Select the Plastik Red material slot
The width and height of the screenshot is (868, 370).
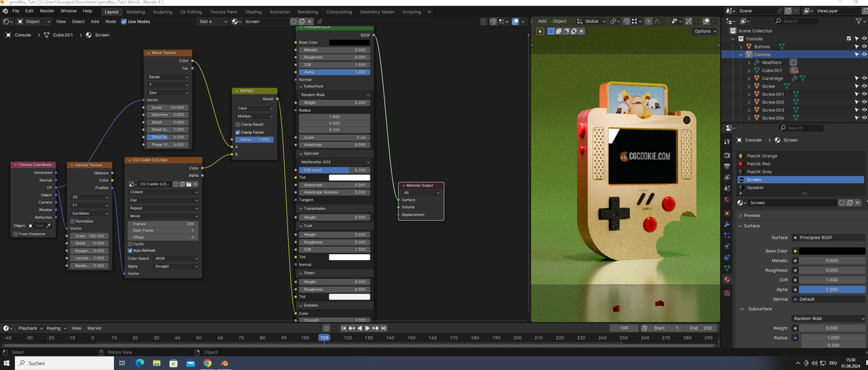pos(801,164)
